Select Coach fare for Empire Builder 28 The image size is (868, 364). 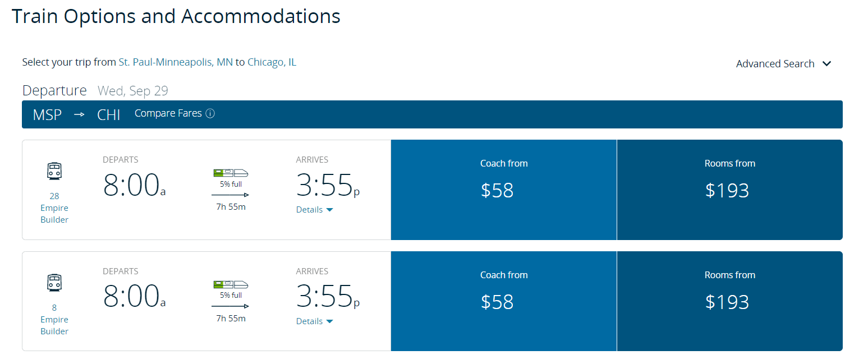(x=503, y=190)
